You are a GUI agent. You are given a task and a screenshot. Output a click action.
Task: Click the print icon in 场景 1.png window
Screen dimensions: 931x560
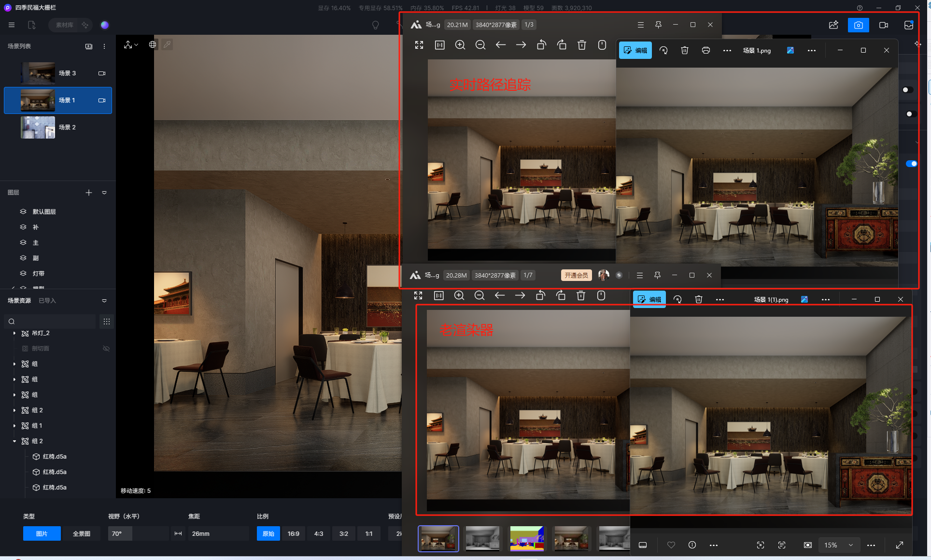coord(705,50)
